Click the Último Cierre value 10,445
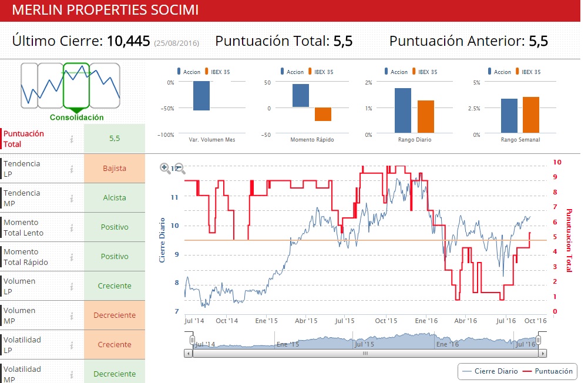588x383 pixels. (128, 41)
